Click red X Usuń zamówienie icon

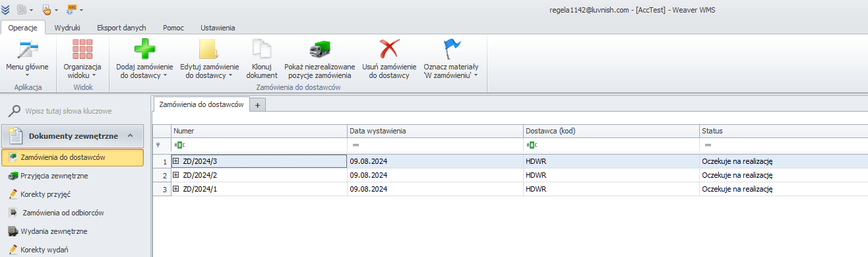(389, 50)
